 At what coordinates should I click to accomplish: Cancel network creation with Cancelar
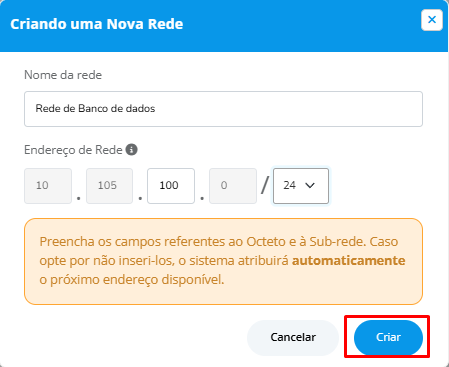point(293,337)
